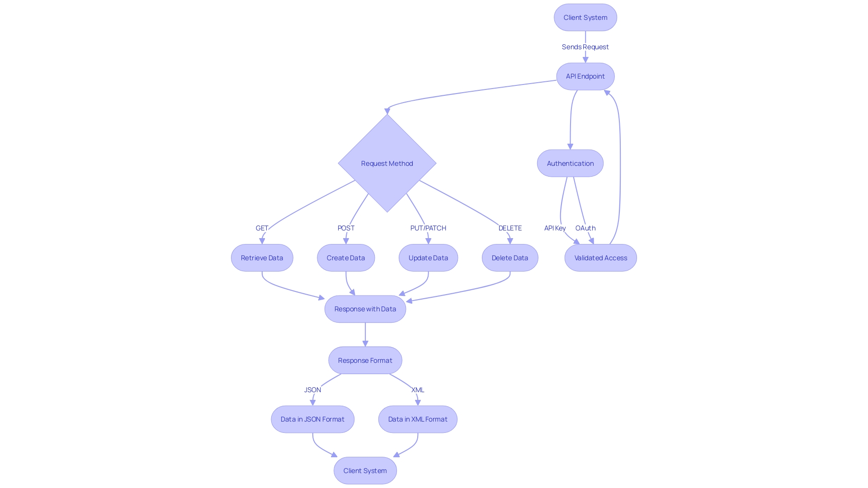This screenshot has width=868, height=488.
Task: Click the Client System node at top
Action: coord(585,17)
